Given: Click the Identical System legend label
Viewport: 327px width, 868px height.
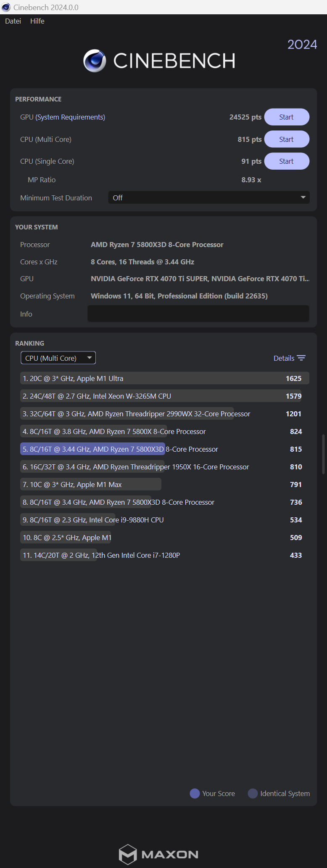Looking at the screenshot, I should click(x=285, y=793).
